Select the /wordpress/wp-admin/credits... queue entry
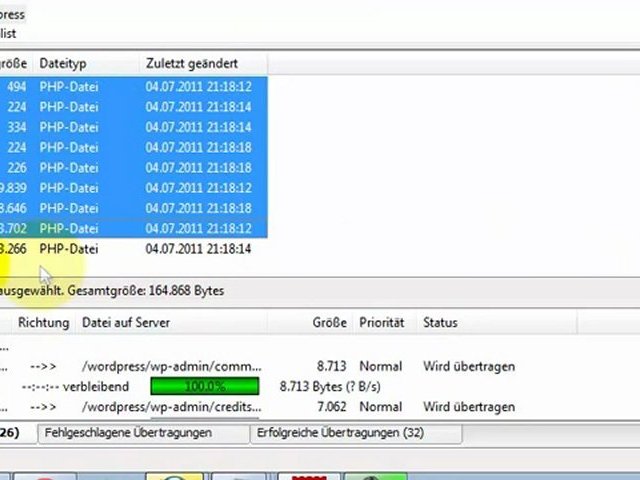640x480 pixels. click(171, 407)
